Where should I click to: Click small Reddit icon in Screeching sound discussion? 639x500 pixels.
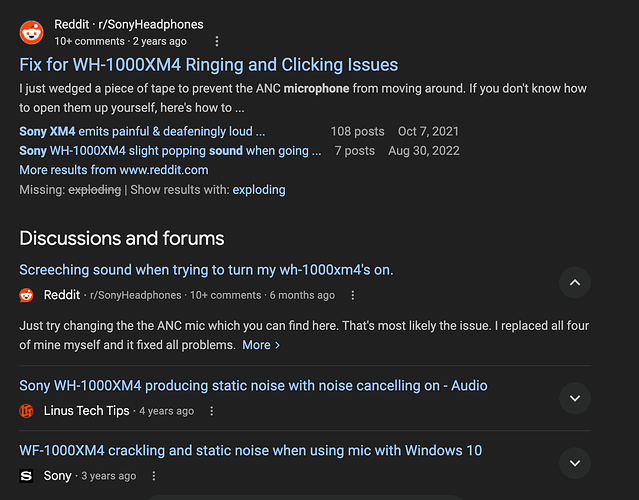[x=27, y=295]
